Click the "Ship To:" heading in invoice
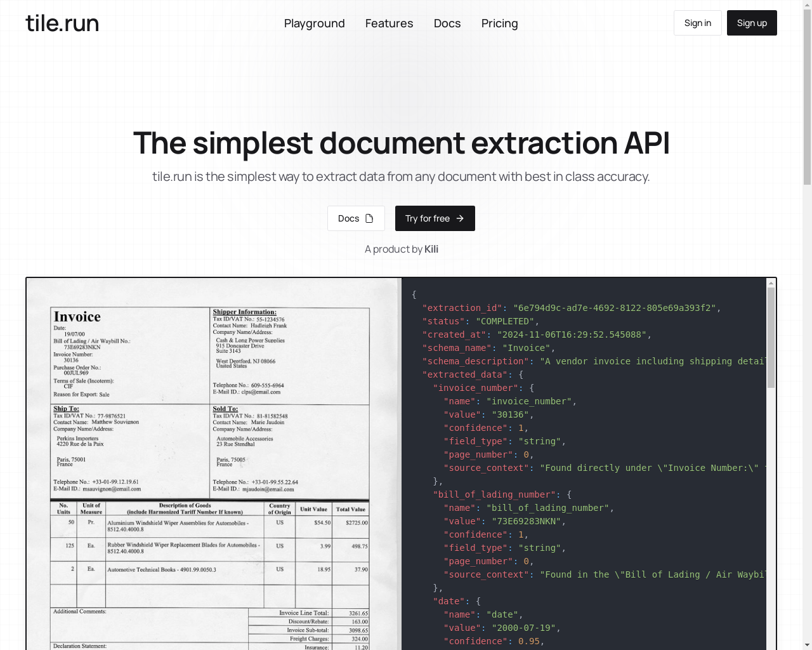 coord(66,409)
